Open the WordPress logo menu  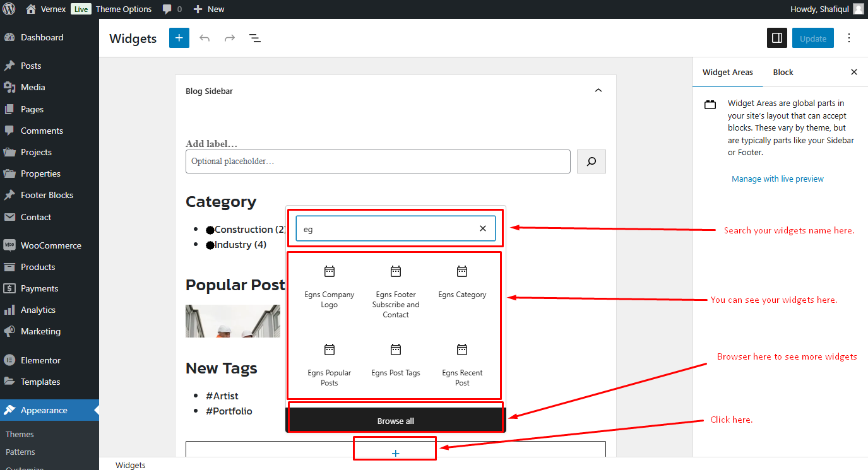pyautogui.click(x=9, y=9)
